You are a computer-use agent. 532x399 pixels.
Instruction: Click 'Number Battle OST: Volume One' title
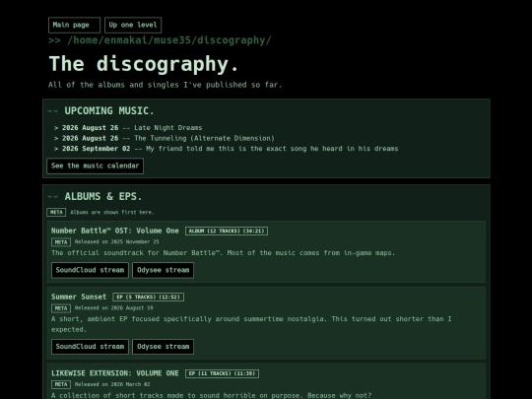click(x=115, y=231)
